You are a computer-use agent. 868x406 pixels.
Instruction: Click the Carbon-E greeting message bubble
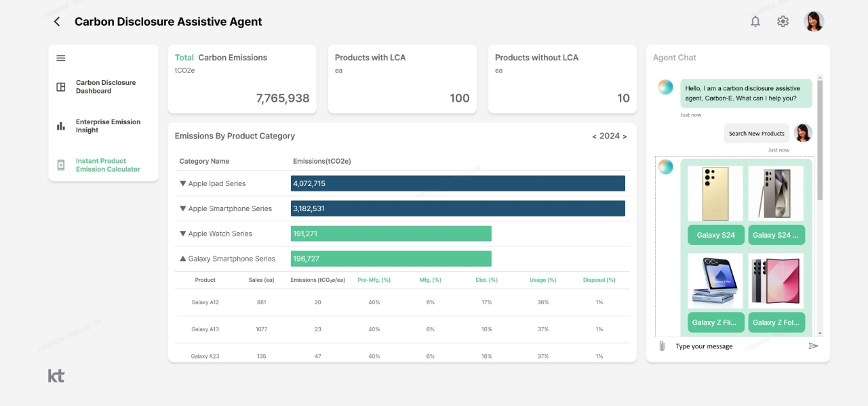(746, 93)
